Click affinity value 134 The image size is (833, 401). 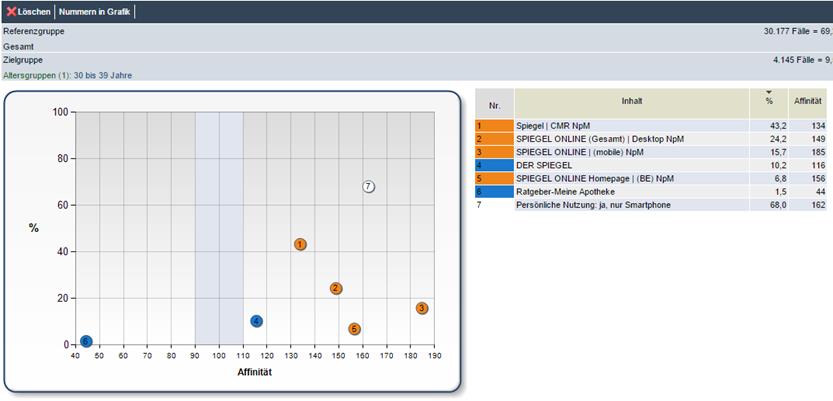click(x=819, y=126)
